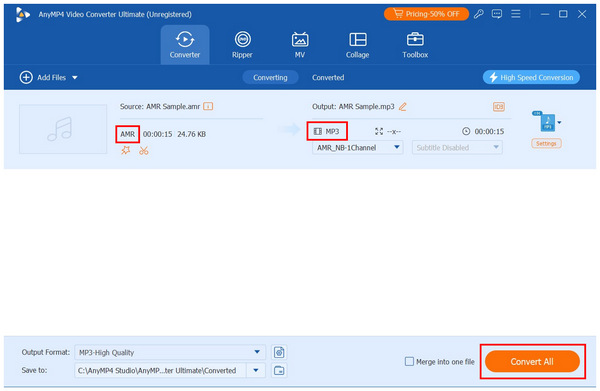
Task: Click the MP3 output format label
Action: (332, 132)
